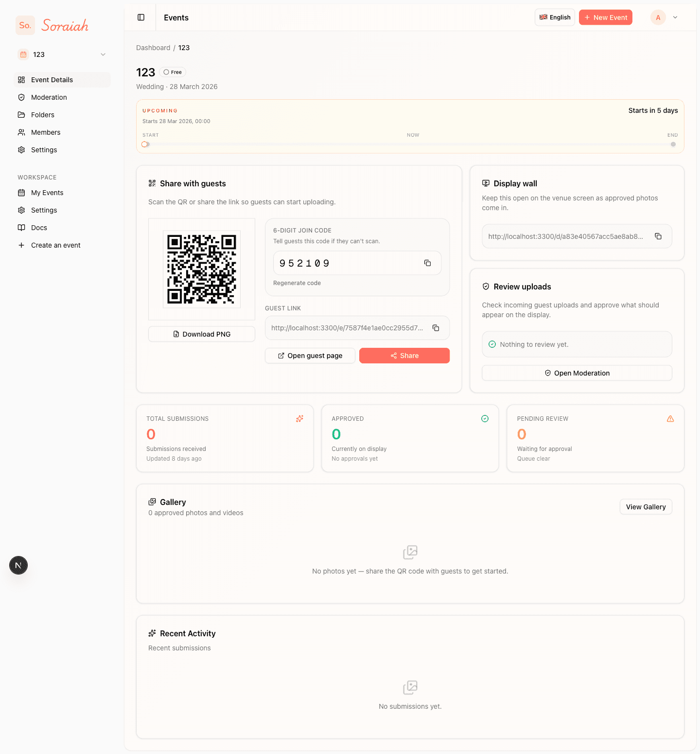
Task: Open the account avatar dropdown menu
Action: [665, 17]
